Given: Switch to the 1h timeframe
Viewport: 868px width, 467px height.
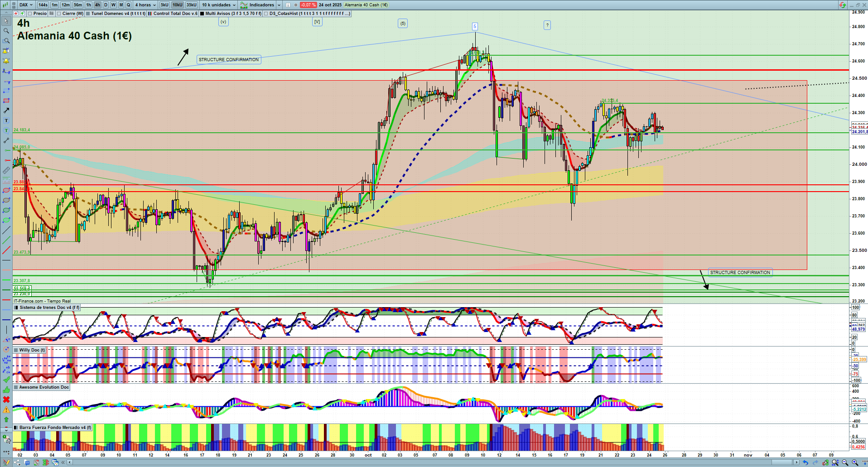Looking at the screenshot, I should pos(88,5).
